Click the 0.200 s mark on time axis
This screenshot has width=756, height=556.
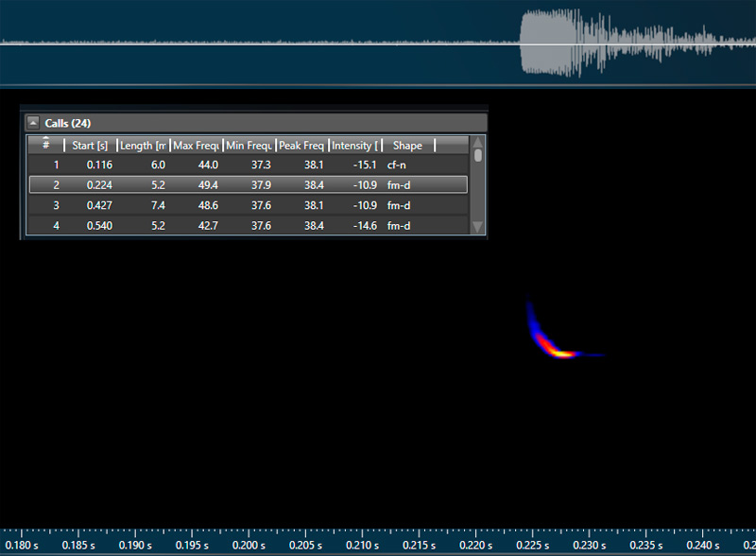pos(249,545)
